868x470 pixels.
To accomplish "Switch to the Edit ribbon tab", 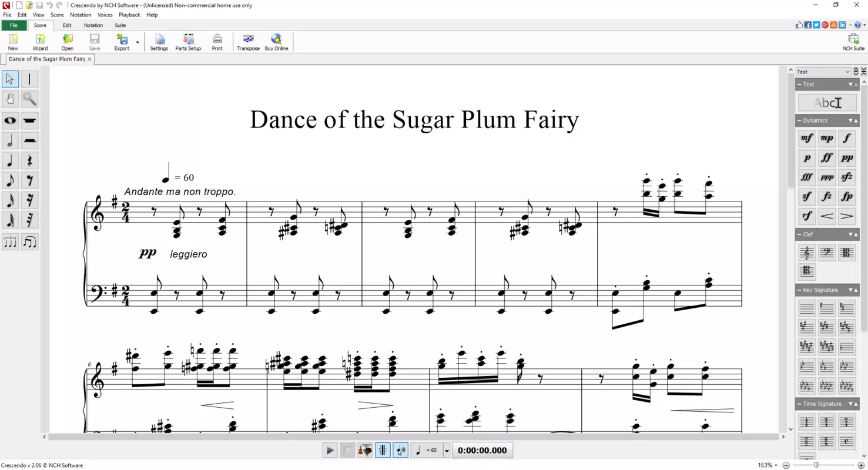I will [x=67, y=25].
